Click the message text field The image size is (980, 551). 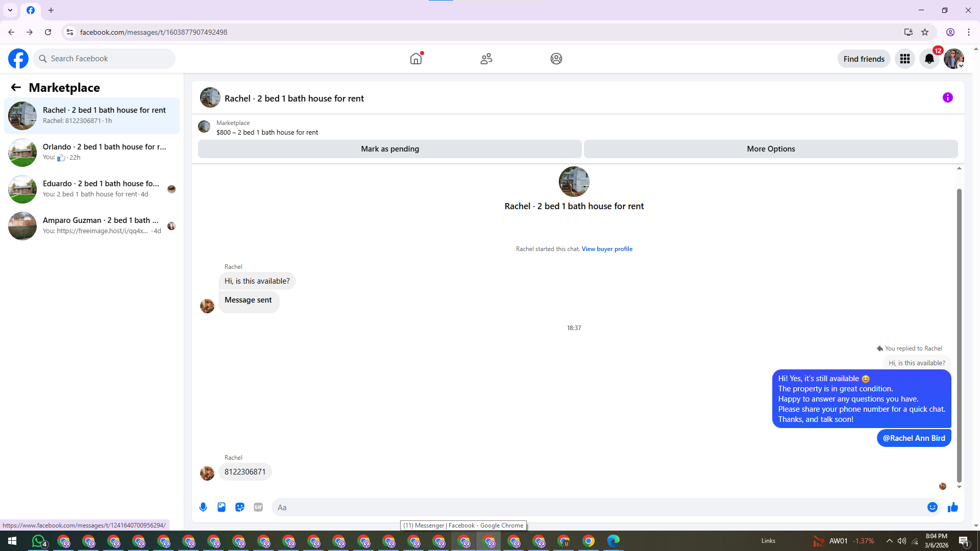pos(597,507)
